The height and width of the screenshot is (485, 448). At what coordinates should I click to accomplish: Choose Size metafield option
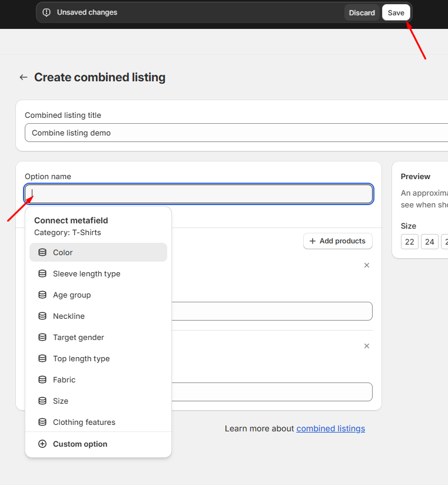pyautogui.click(x=61, y=401)
